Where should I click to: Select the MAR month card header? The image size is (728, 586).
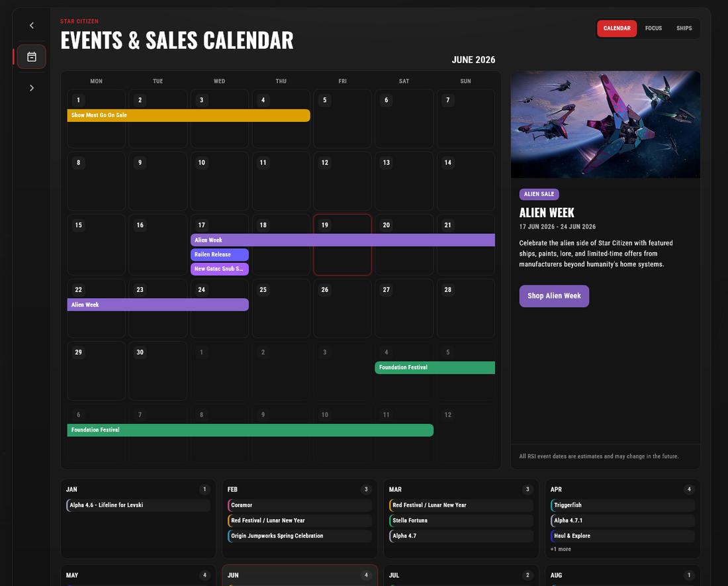461,489
